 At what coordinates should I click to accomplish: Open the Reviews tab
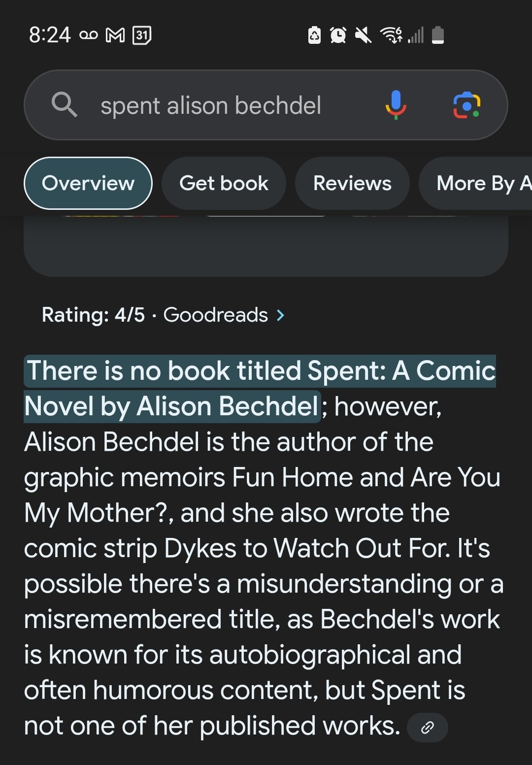[352, 183]
